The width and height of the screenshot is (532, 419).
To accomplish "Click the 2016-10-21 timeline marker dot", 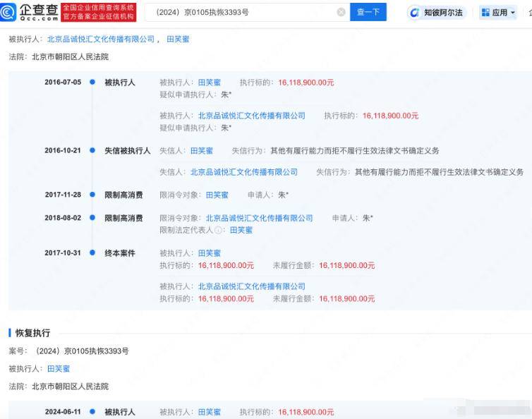I will coord(92,150).
